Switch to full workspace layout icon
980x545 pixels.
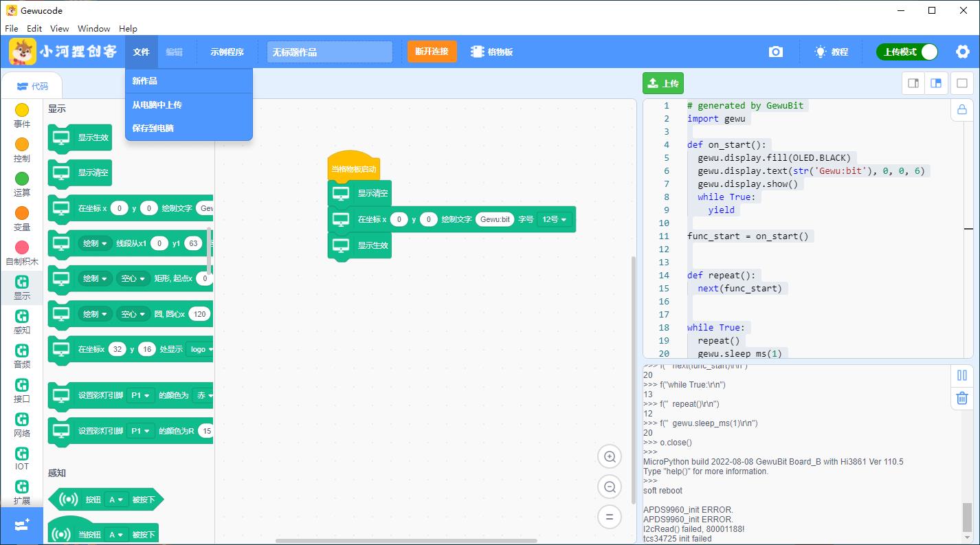point(962,83)
